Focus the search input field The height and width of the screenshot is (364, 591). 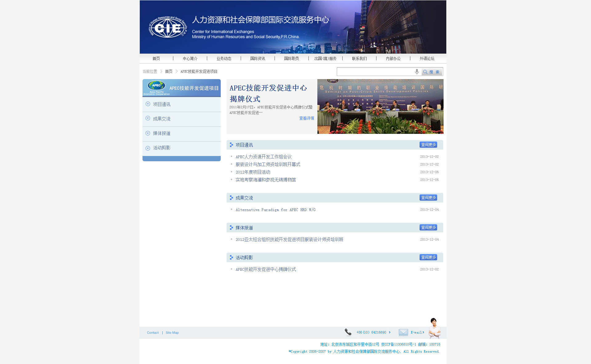click(376, 72)
